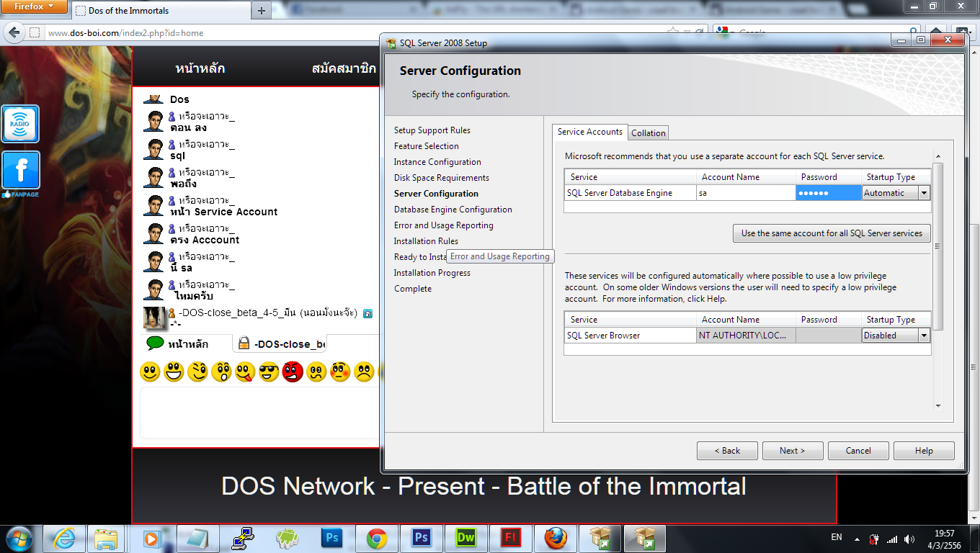Click NT AUTHORITY\LOC... account name cell

[746, 336]
